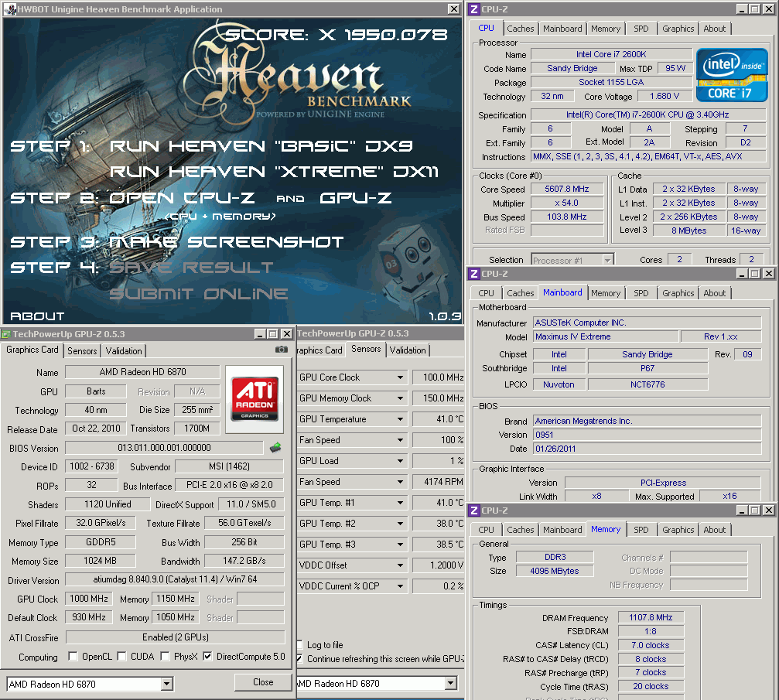
Task: Click the Intel Core i7 logo badge
Action: click(732, 74)
